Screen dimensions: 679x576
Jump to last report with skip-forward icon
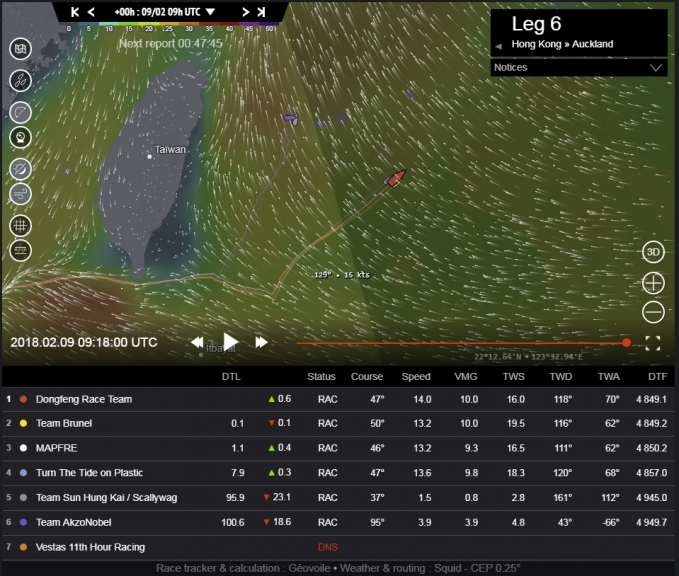coord(261,12)
